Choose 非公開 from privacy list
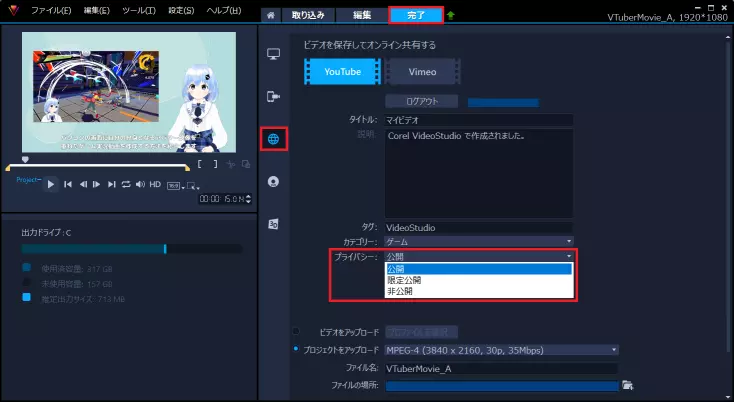Screen dimensions: 734x402 coord(478,291)
